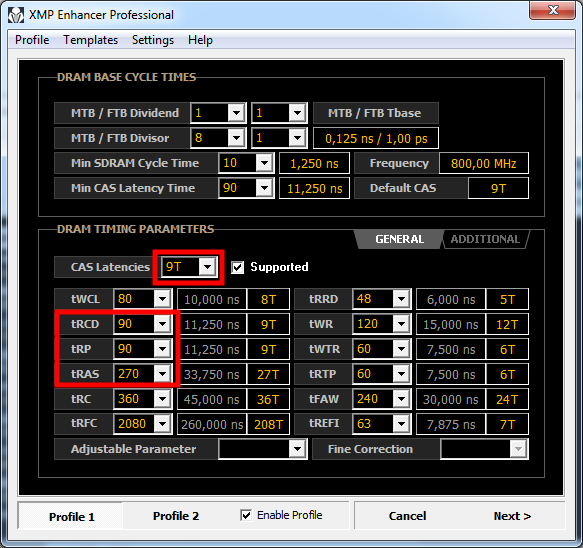Expand the tRAS value dropdown

[162, 374]
